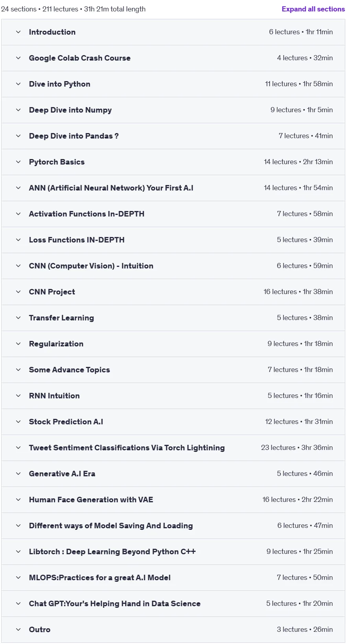
Task: Click chevron beside Regularization
Action: (18, 344)
